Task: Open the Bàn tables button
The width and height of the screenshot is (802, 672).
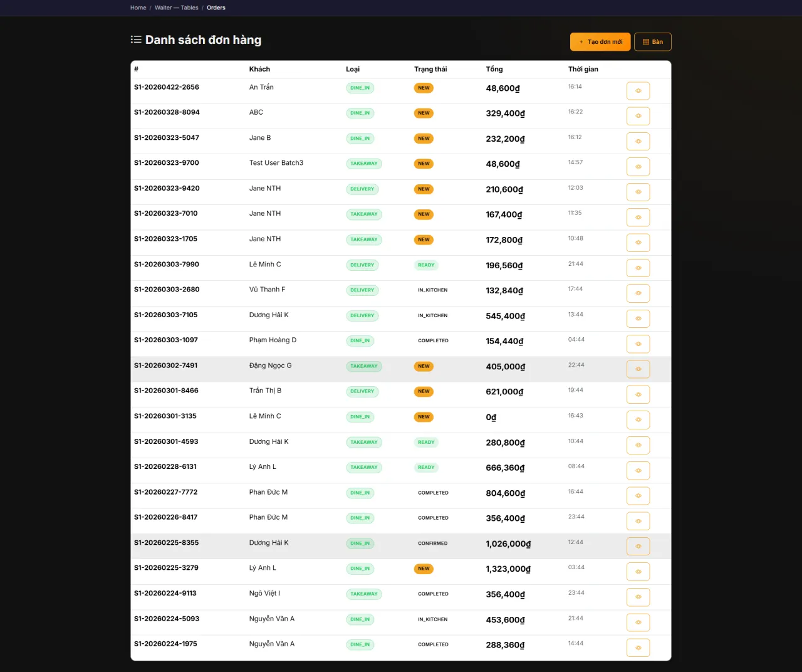Action: click(x=653, y=42)
